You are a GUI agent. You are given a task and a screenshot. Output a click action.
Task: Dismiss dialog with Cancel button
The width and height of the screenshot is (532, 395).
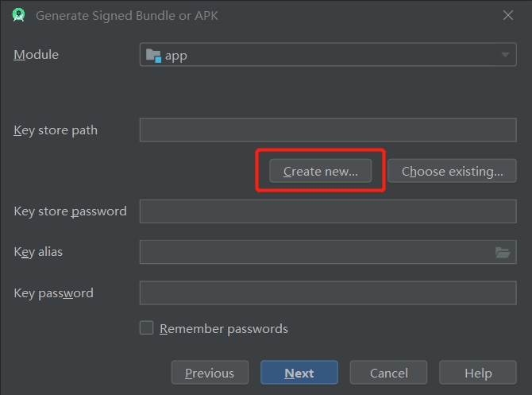tap(388, 373)
